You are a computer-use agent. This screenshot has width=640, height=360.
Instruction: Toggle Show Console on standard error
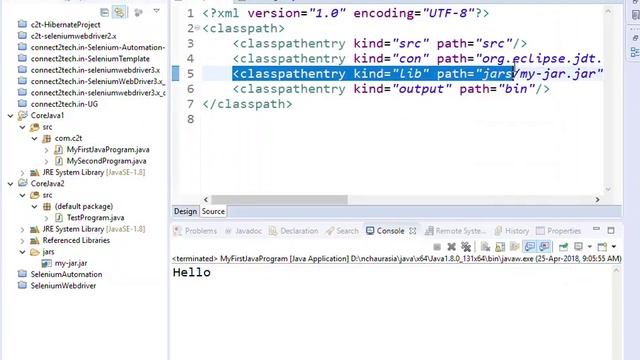544,247
